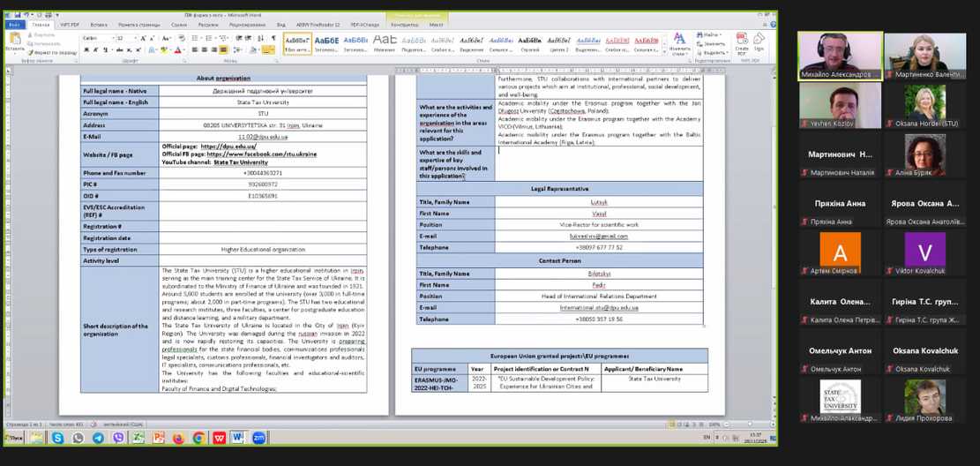Click the Change Styles (Изменить стили) icon
Image resolution: width=980 pixels, height=466 pixels.
click(x=679, y=43)
